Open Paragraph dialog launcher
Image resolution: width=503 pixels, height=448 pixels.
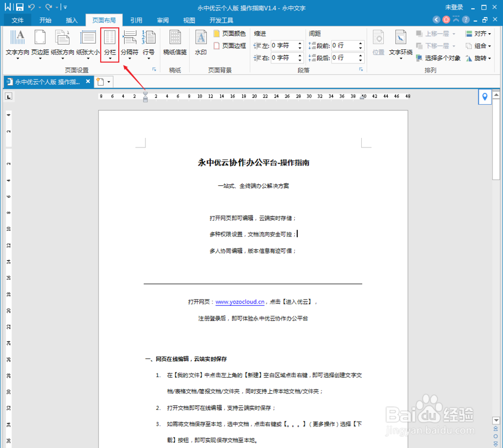tap(361, 69)
